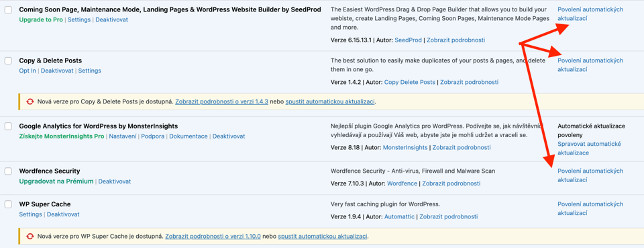Click Deaktivovat under WP Super Cache
The width and height of the screenshot is (644, 248).
63,214
